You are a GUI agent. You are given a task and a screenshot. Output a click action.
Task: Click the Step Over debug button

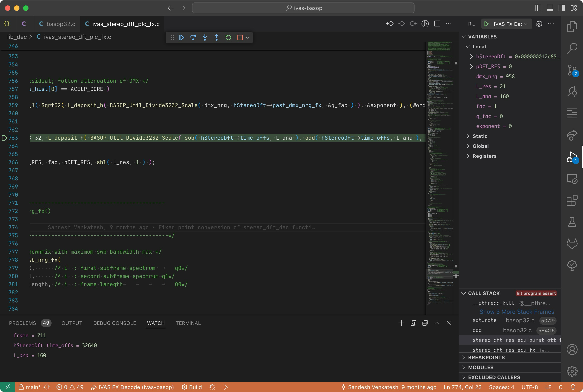193,38
